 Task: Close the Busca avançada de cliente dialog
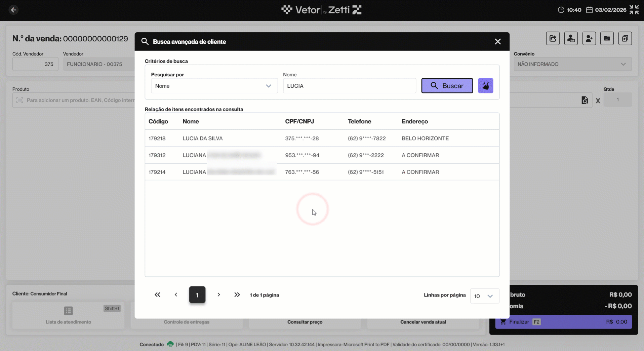[498, 41]
